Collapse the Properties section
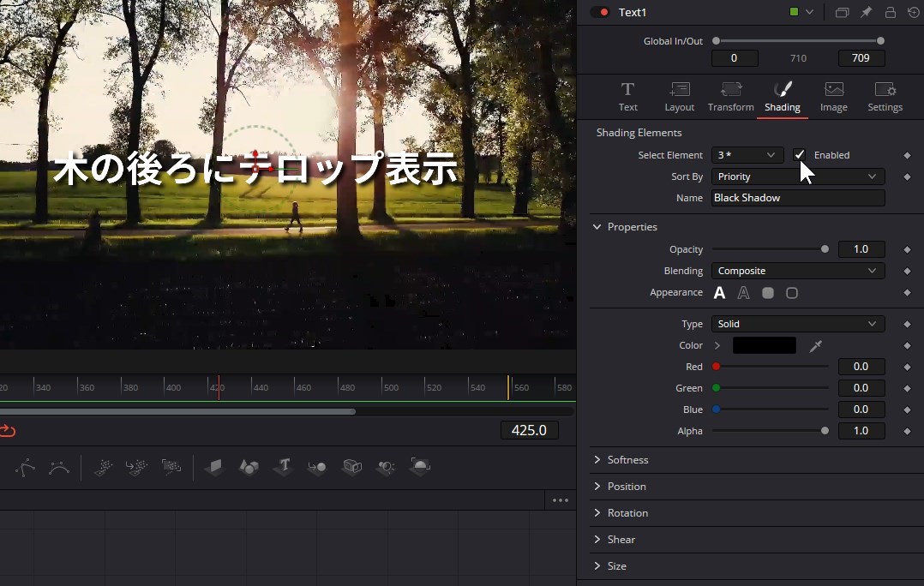The image size is (924, 586). (x=597, y=227)
